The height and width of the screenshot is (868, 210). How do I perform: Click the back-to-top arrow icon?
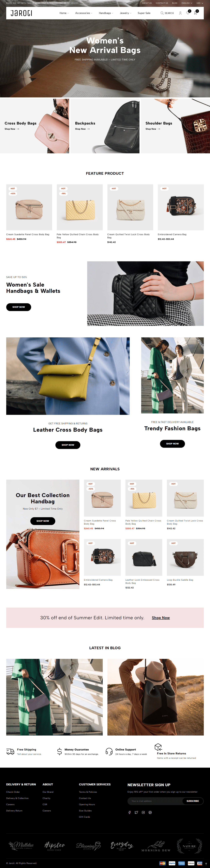(x=206, y=864)
